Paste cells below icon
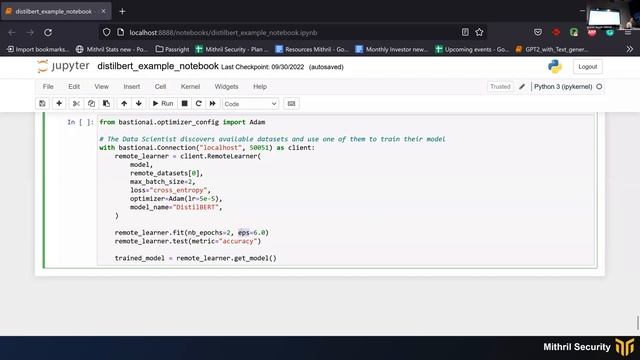 click(107, 104)
